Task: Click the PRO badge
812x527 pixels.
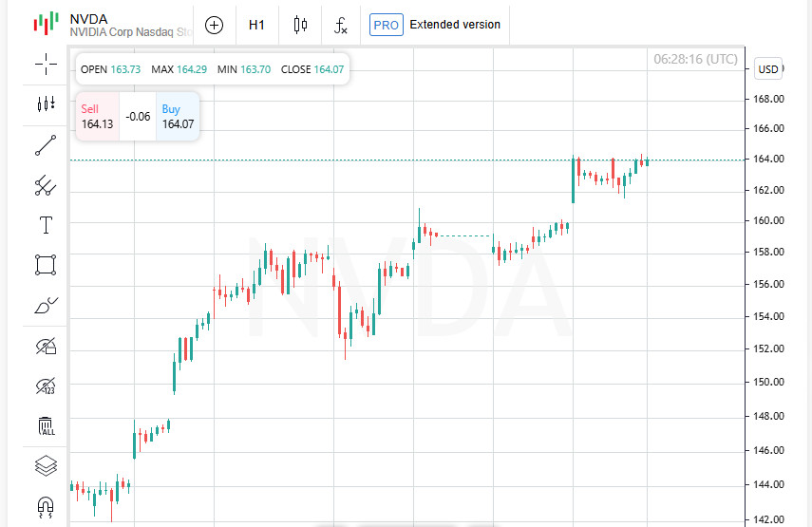Action: [x=386, y=25]
